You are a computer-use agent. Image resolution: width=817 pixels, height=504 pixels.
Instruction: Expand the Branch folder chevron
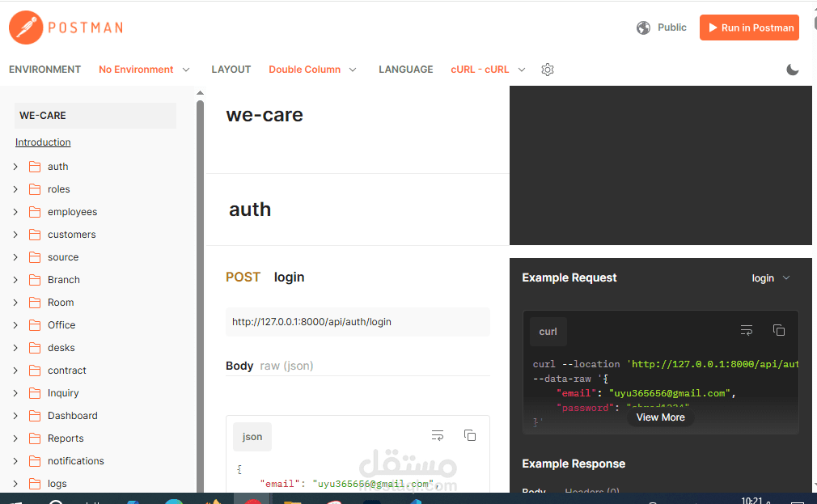[x=15, y=280]
